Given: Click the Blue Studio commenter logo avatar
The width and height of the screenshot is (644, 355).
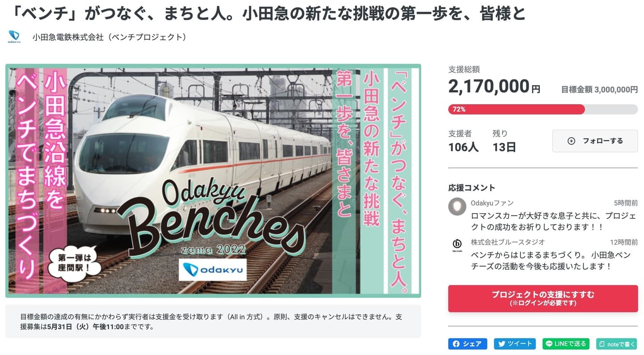Looking at the screenshot, I should click(457, 245).
